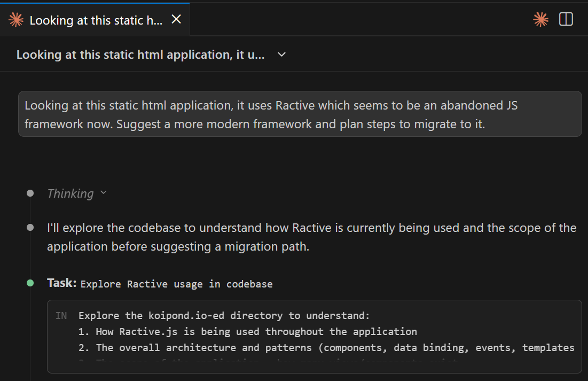Image resolution: width=588 pixels, height=381 pixels.
Task: Close the 'Looking at this static h...' tab
Action: [x=176, y=20]
